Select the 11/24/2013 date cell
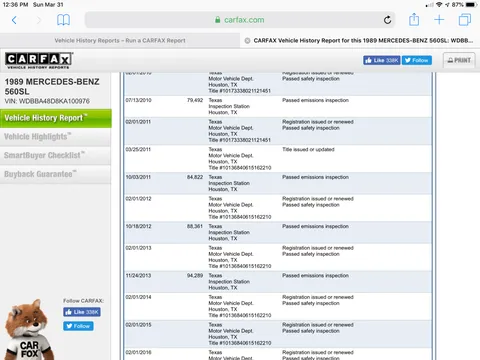The height and width of the screenshot is (360, 480). click(138, 276)
